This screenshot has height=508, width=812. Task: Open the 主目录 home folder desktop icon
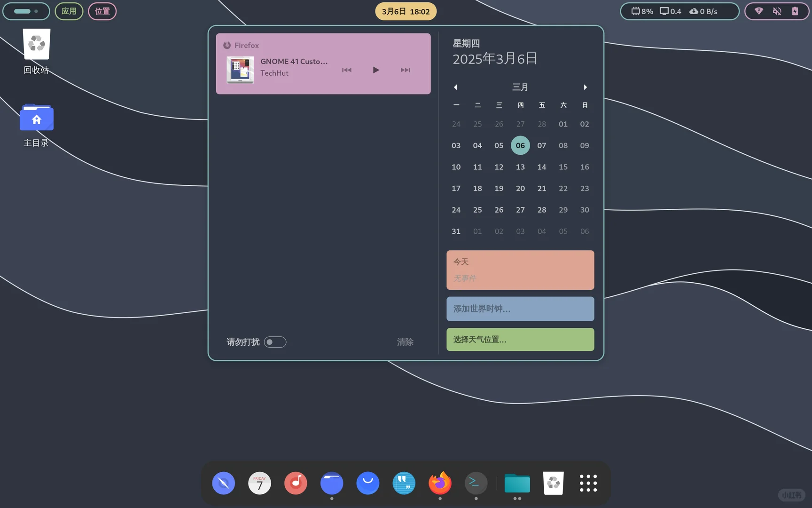point(37,125)
